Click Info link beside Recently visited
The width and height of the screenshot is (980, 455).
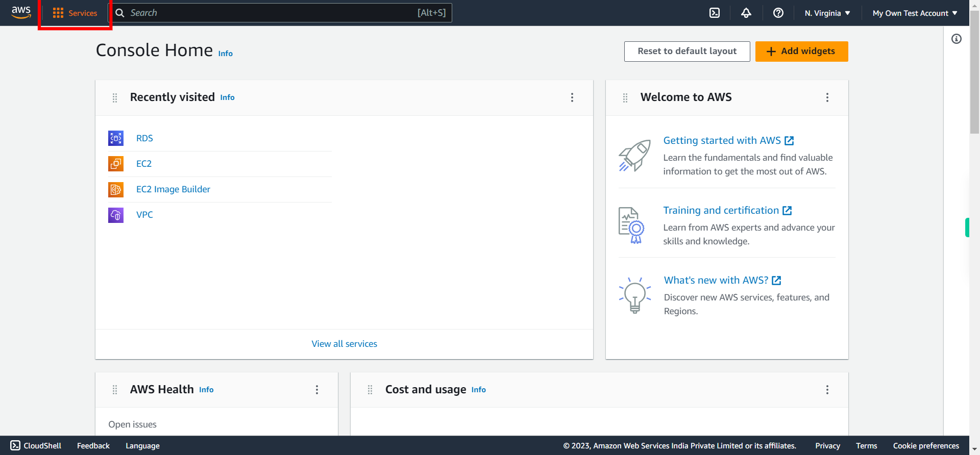pos(227,97)
